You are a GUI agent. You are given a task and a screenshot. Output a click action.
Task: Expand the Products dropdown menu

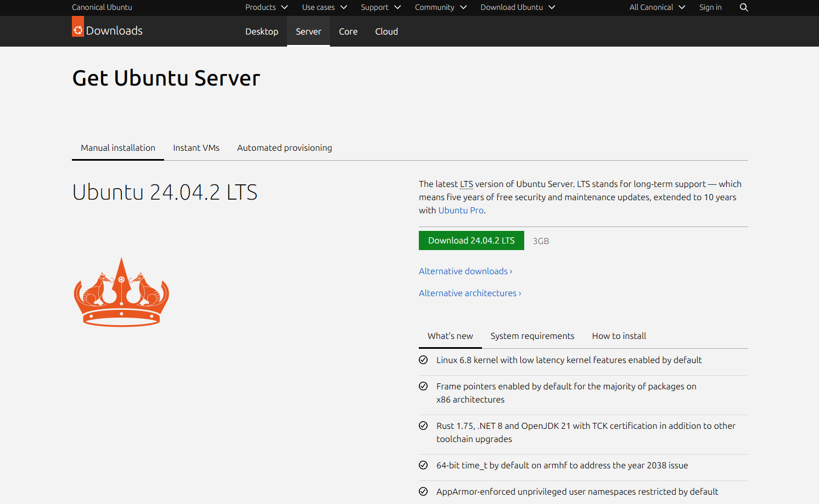coord(266,7)
